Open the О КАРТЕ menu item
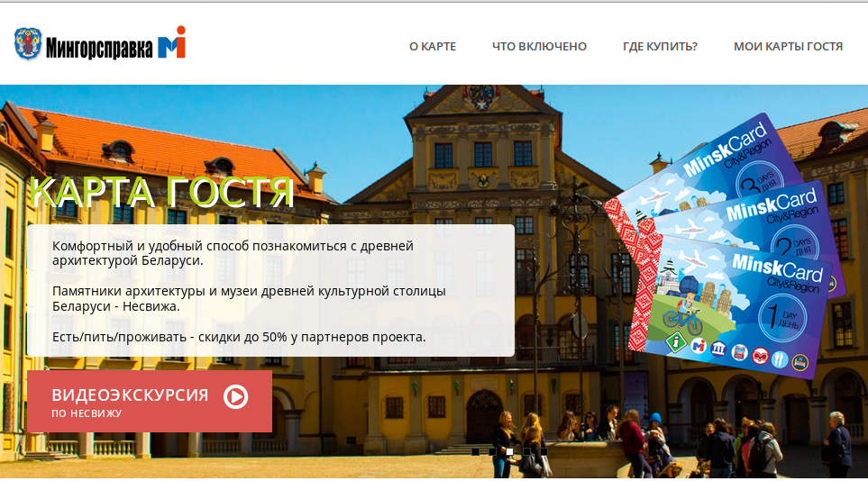The image size is (868, 481). tap(433, 47)
